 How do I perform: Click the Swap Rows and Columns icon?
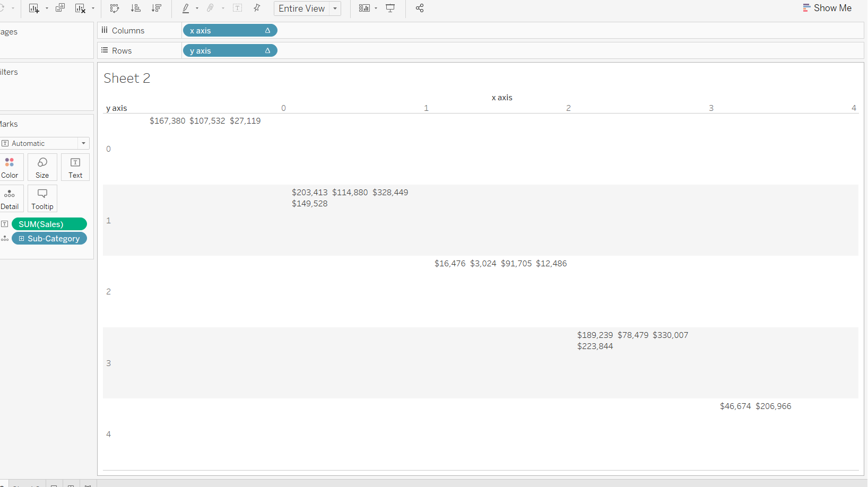click(115, 8)
